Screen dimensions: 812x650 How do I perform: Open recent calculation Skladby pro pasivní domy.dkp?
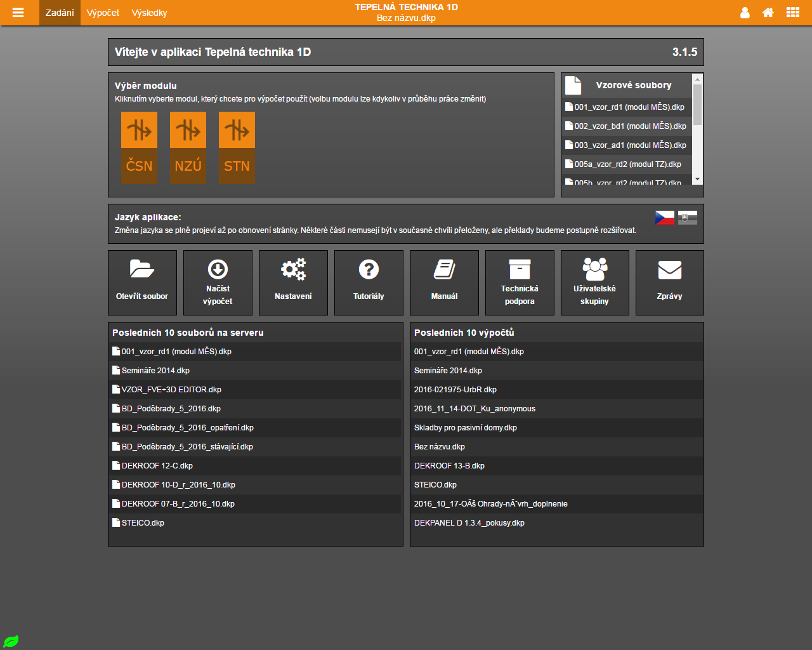pyautogui.click(x=557, y=428)
